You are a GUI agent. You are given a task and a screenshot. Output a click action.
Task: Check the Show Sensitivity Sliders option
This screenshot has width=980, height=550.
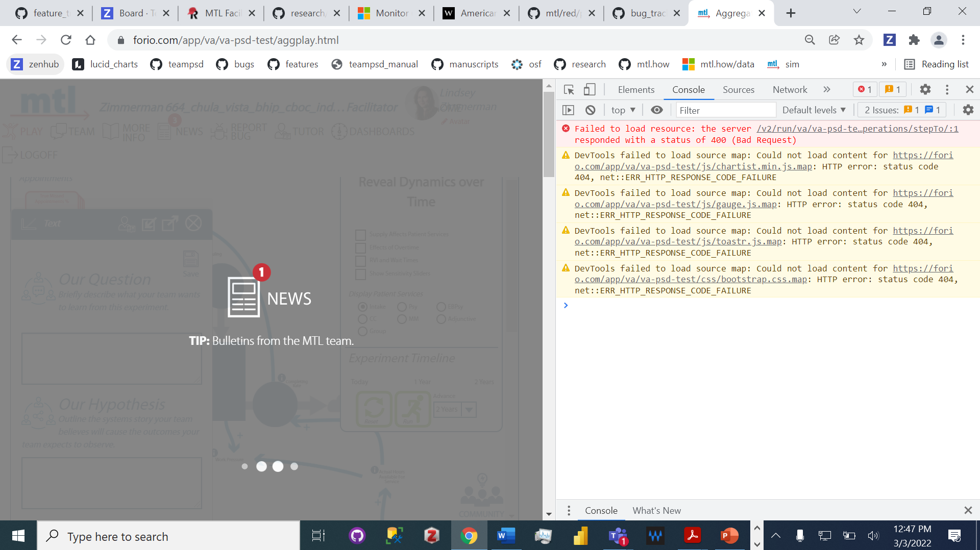(x=360, y=274)
